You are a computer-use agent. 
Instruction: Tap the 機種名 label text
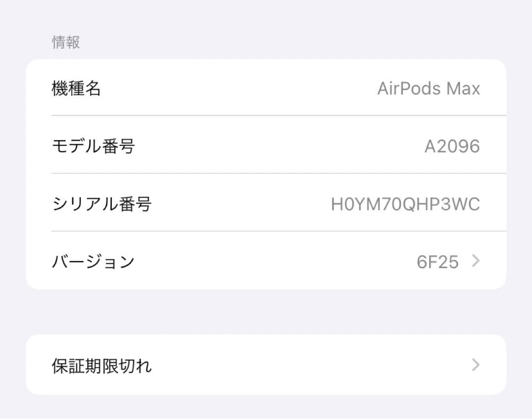tap(77, 88)
